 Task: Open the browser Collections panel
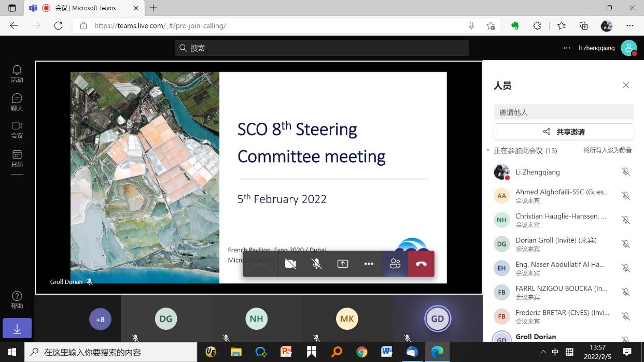pos(584,25)
